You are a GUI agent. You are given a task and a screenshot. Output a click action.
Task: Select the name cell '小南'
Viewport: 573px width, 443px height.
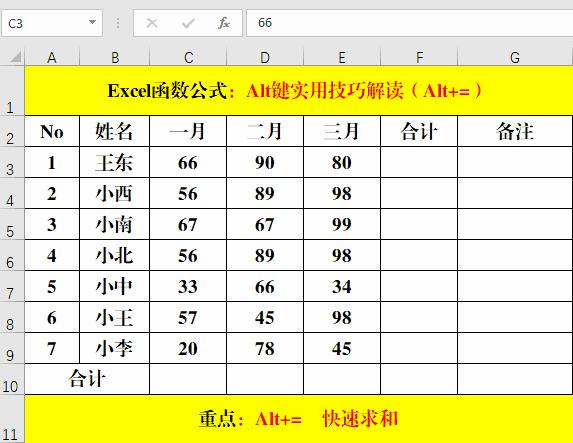point(115,224)
